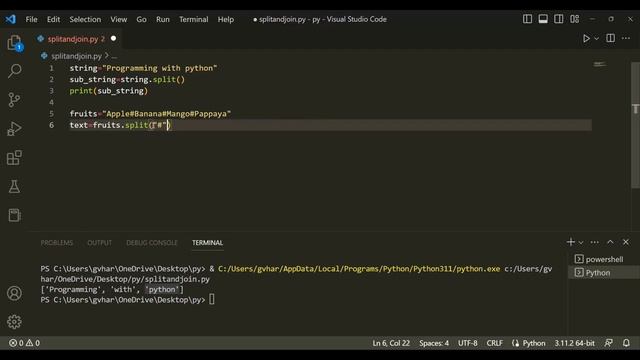Open the Accounts menu

[14, 293]
